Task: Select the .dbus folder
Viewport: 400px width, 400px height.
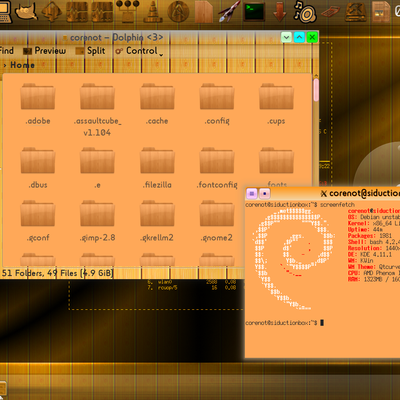Action: coord(38,168)
